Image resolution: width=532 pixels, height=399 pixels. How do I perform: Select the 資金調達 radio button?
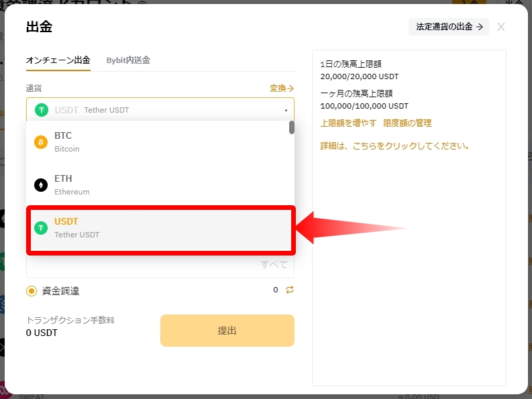[x=32, y=291]
